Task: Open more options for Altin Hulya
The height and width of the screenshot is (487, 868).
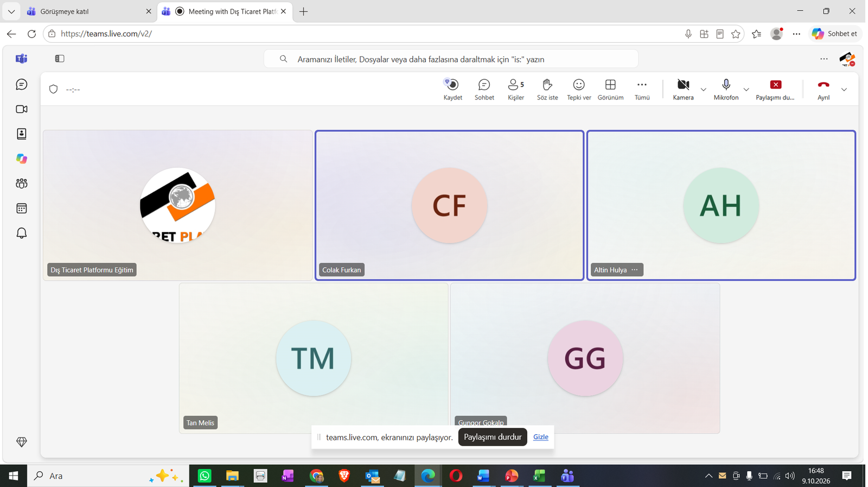Action: coord(635,270)
